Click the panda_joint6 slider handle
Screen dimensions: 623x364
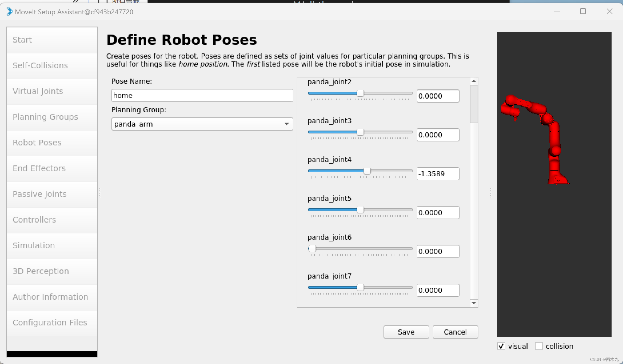312,249
